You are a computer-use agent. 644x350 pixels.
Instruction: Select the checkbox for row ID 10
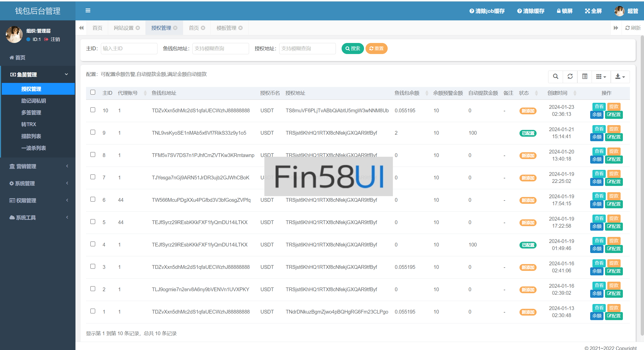[x=93, y=110]
